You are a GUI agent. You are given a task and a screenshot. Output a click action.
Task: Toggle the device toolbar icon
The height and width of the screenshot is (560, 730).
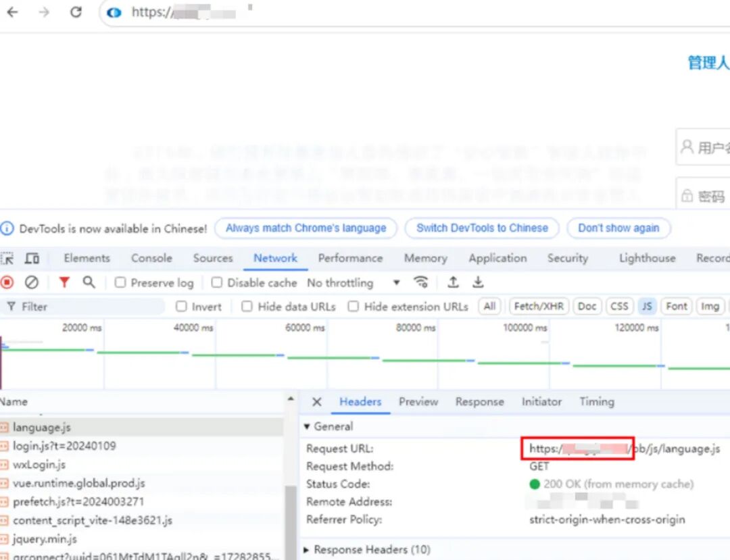32,258
